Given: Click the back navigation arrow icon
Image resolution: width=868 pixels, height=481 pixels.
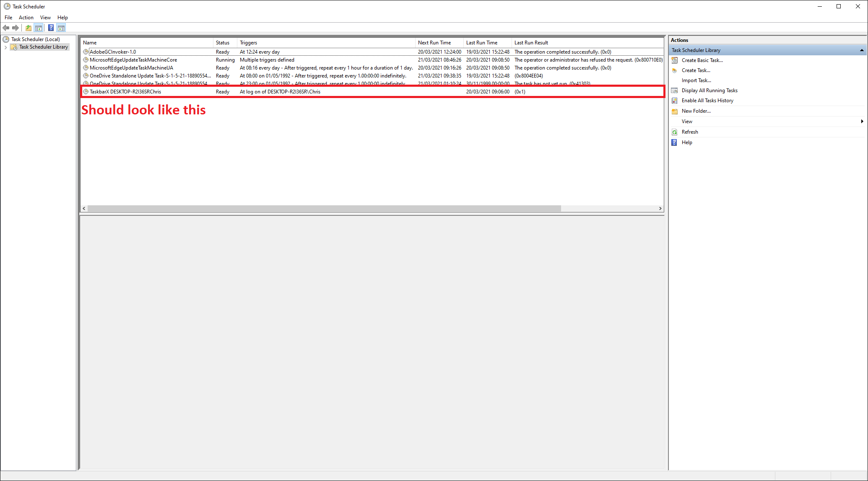Looking at the screenshot, I should point(6,28).
